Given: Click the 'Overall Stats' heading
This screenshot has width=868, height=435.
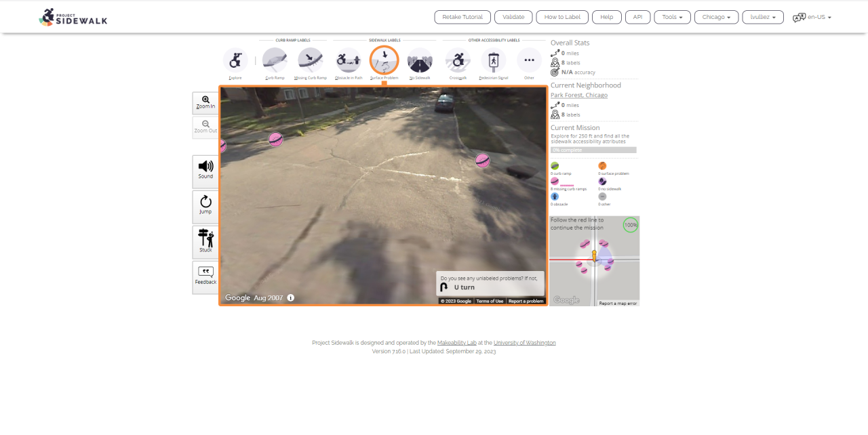Looking at the screenshot, I should 570,43.
